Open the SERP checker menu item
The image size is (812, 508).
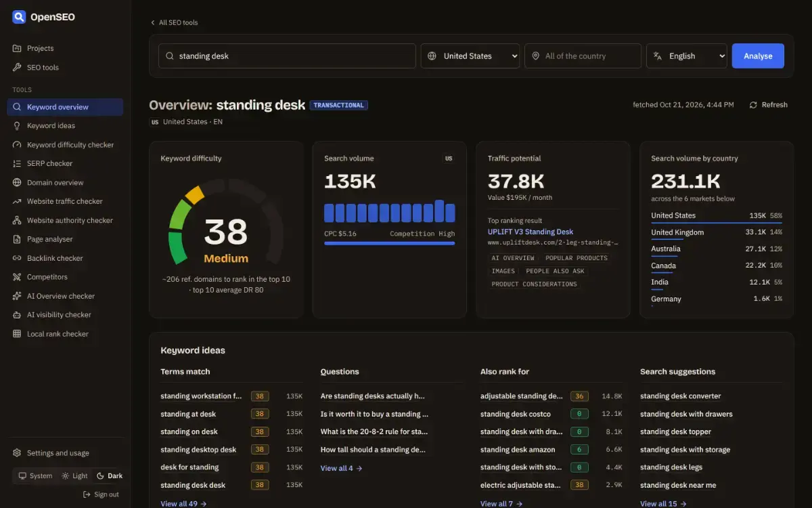point(65,163)
